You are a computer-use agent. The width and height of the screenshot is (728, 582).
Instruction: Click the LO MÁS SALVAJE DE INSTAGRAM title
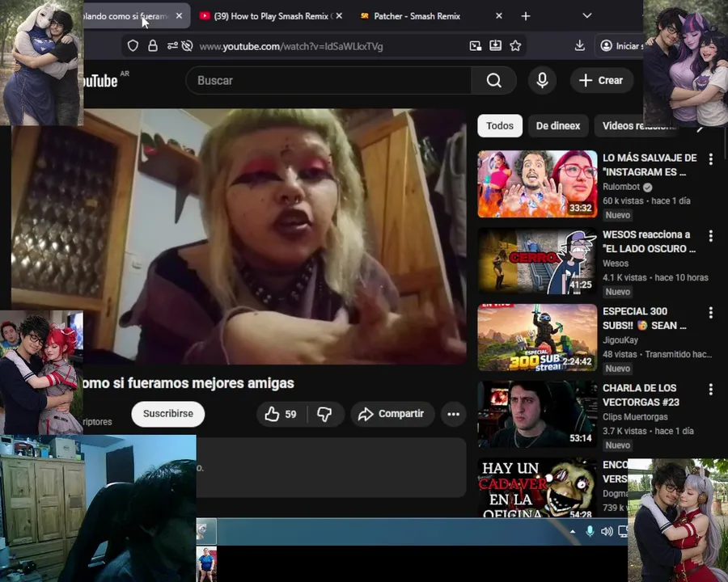coord(650,165)
